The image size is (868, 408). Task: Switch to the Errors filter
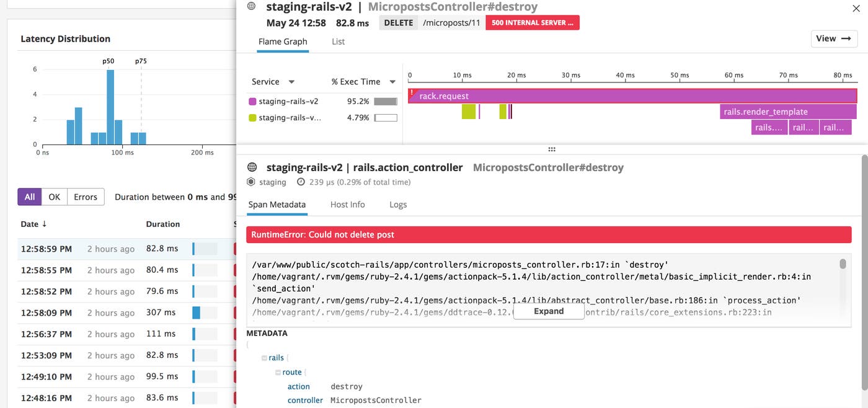point(85,197)
